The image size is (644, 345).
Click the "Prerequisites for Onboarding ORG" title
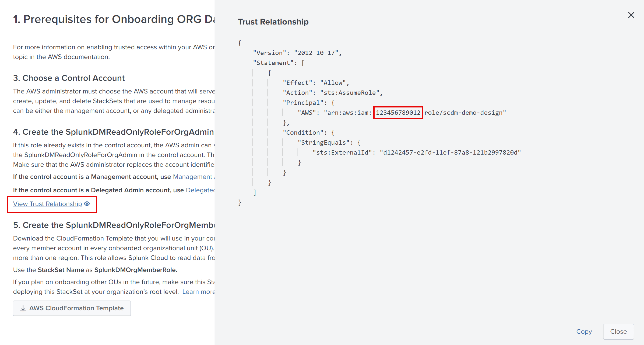114,19
